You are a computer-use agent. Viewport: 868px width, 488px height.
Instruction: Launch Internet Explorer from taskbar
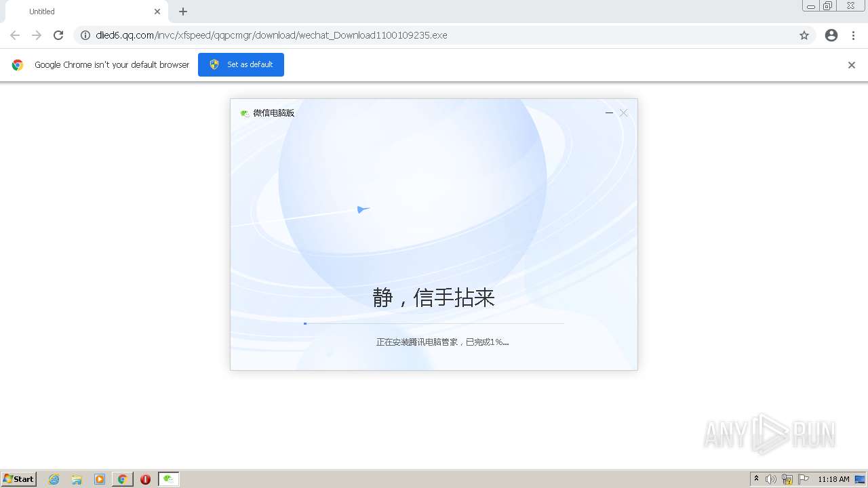click(x=54, y=479)
